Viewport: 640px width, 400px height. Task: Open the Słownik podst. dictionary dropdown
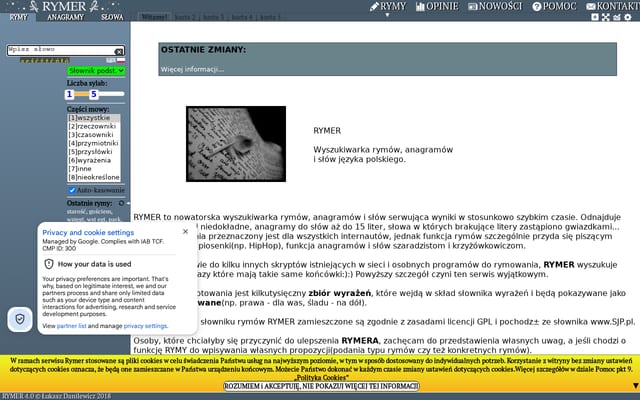96,71
